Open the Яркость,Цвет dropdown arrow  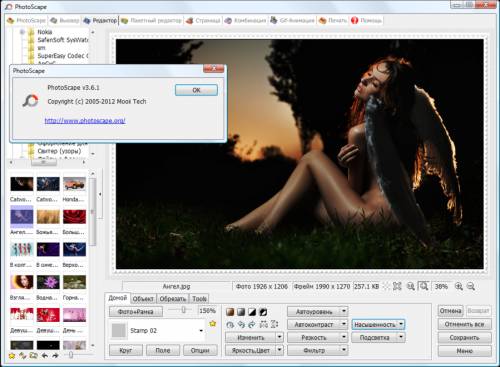point(280,350)
